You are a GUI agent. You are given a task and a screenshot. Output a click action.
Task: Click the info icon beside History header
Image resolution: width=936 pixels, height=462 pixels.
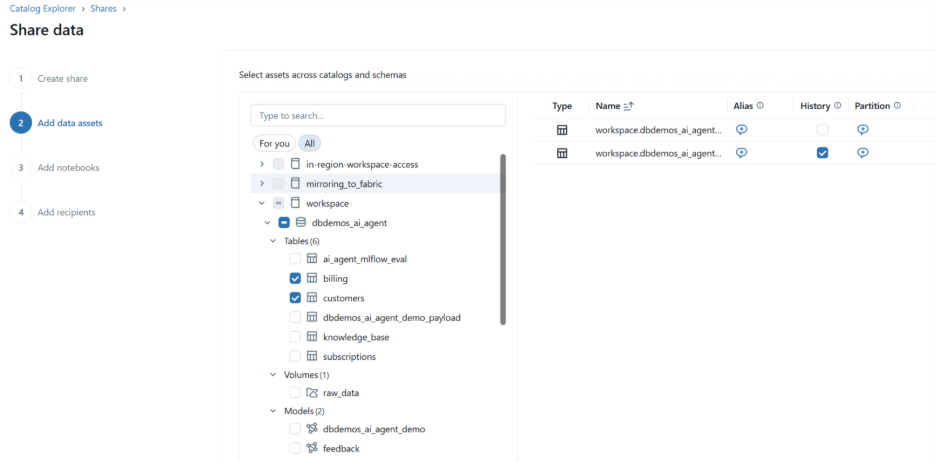click(838, 106)
